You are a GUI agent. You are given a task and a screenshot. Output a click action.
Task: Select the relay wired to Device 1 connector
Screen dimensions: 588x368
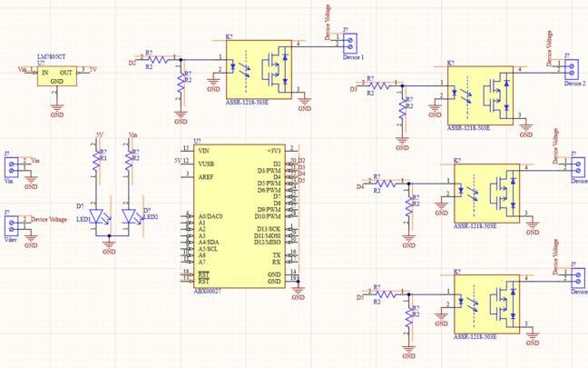pos(259,69)
